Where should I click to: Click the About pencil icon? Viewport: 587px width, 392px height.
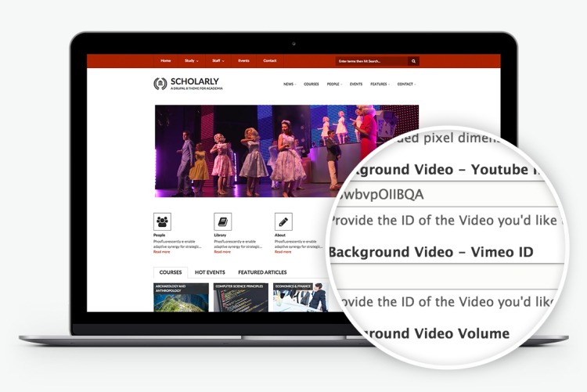click(283, 221)
